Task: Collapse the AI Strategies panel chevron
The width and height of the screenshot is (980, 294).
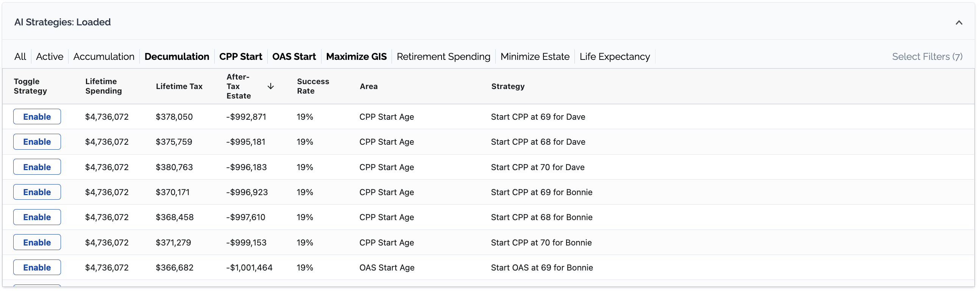Action: 958,22
